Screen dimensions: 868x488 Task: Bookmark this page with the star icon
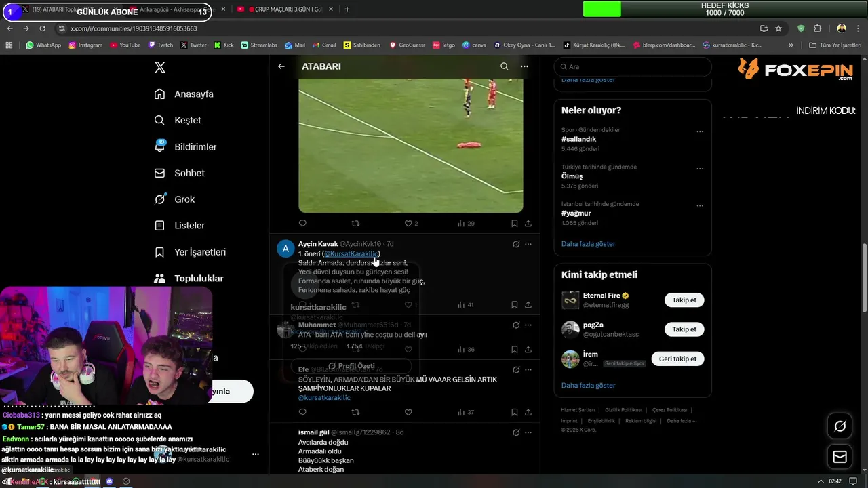coord(778,28)
